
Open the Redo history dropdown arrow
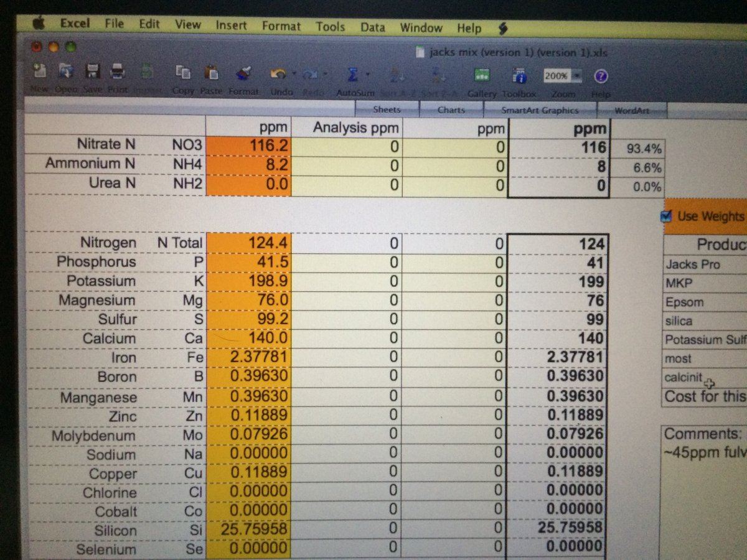[x=326, y=75]
